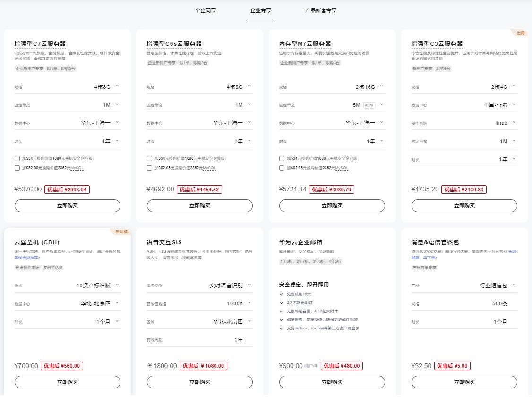Check 加594元 host security option in C6s card
The width and height of the screenshot is (532, 397).
coord(150,158)
